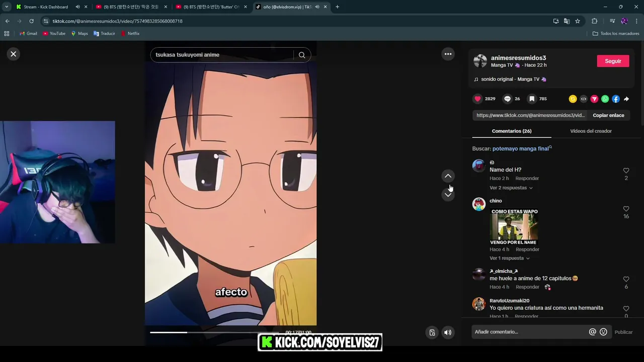Click the address bar URL
644x362 pixels.
117,21
